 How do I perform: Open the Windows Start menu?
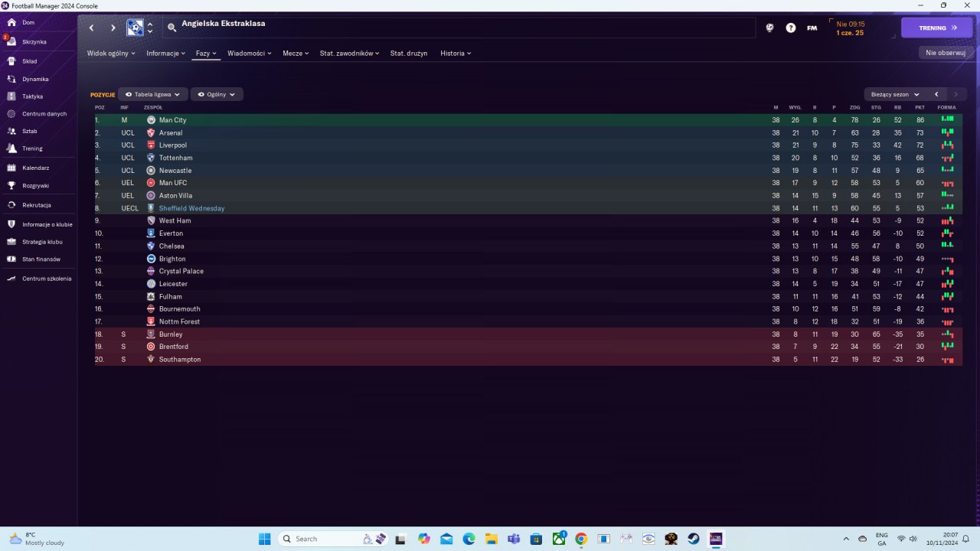[x=264, y=539]
